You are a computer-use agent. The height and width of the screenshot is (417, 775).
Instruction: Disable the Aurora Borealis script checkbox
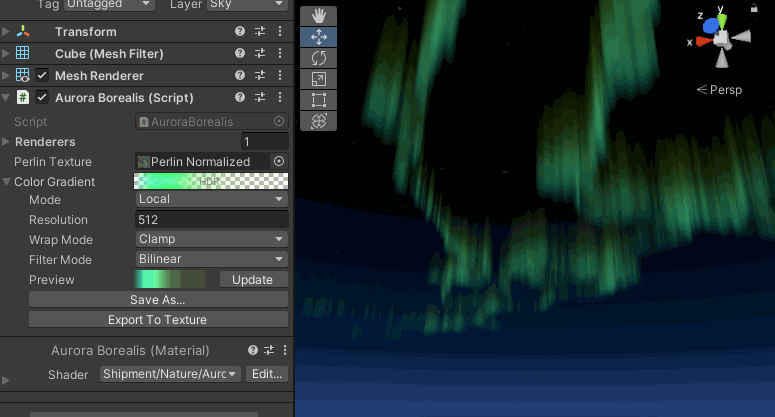pyautogui.click(x=42, y=97)
